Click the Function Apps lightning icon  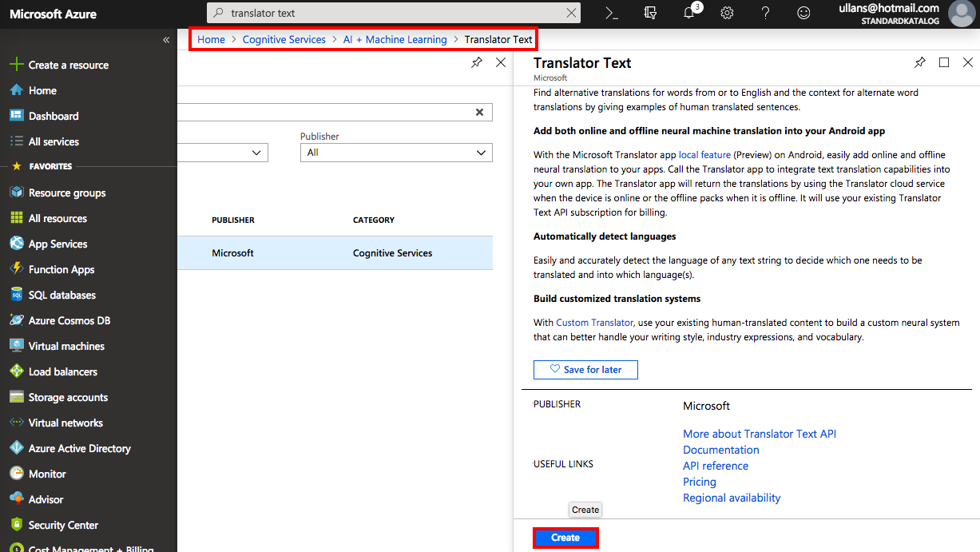pyautogui.click(x=16, y=269)
